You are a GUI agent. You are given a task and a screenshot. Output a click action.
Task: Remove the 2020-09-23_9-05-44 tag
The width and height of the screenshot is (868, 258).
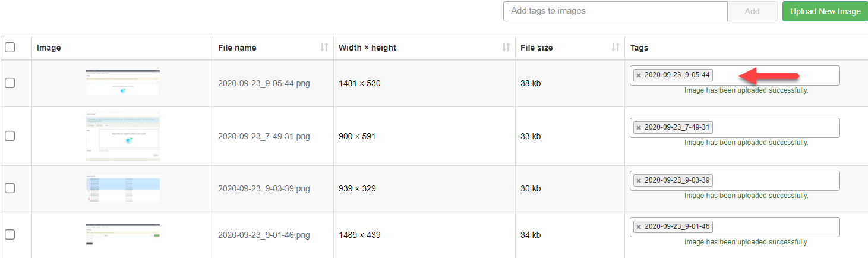[x=639, y=75]
